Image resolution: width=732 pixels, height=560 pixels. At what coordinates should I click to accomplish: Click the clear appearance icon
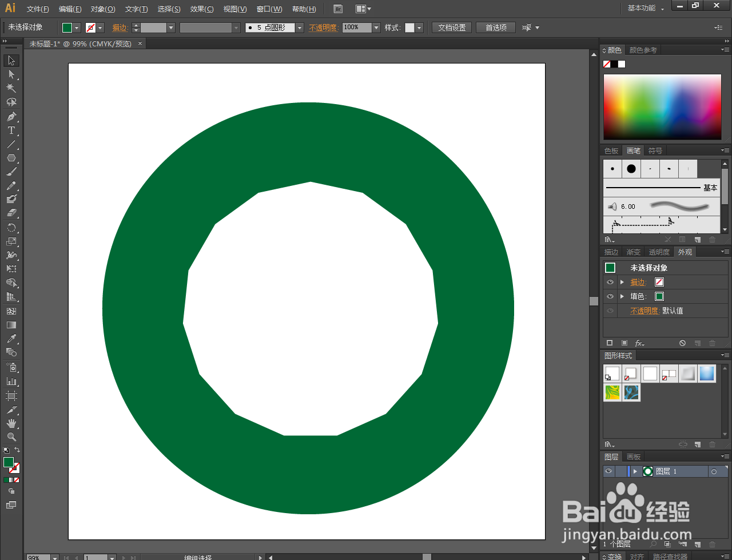tap(682, 343)
